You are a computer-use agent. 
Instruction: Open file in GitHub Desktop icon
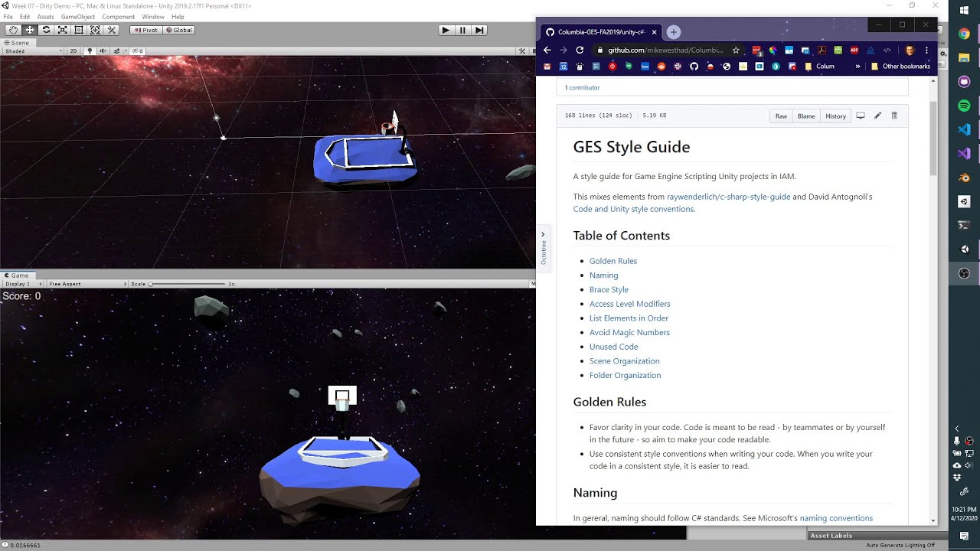point(861,116)
